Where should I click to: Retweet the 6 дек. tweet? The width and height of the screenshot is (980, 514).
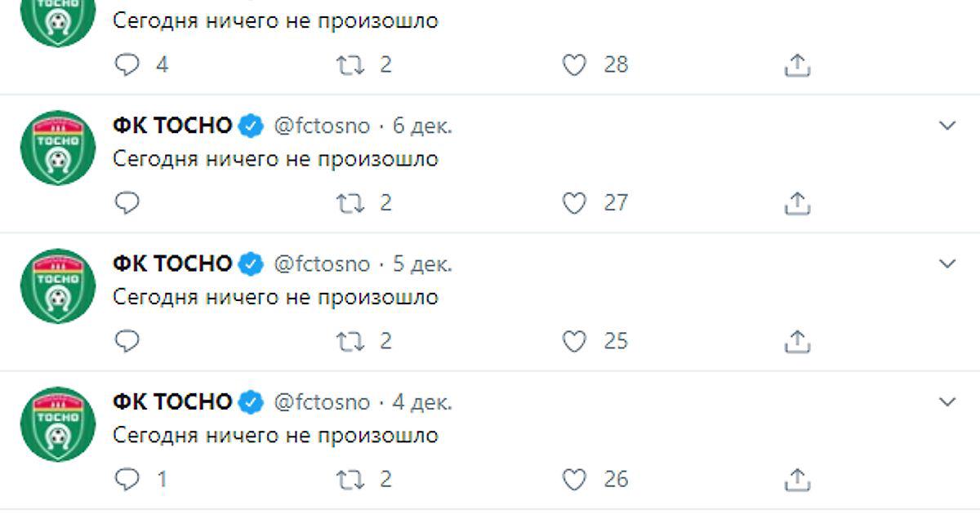(x=351, y=203)
